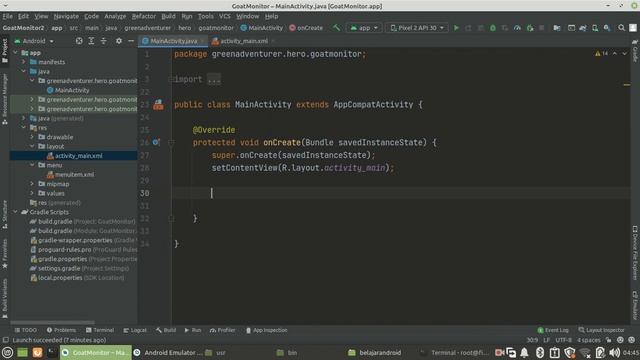Toggle tool window bars icon in status bar corner
Screen dimensions: 640x360
pyautogui.click(x=5, y=340)
